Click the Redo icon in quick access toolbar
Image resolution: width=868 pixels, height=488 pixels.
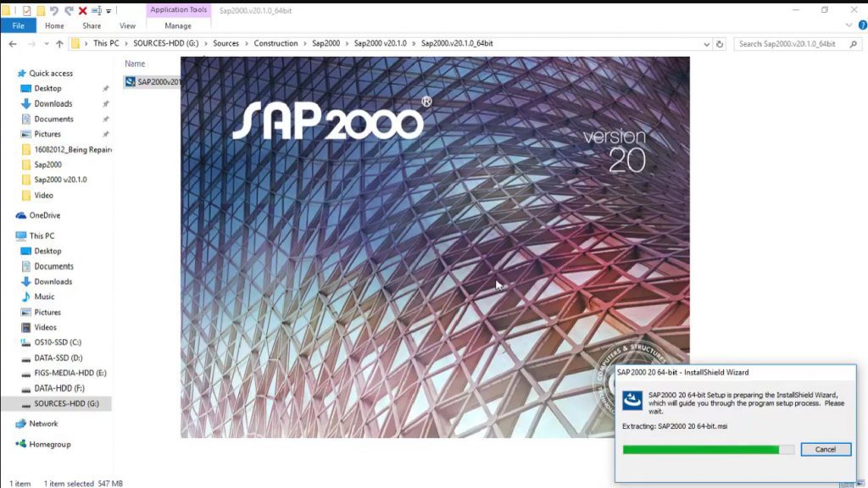click(x=68, y=11)
